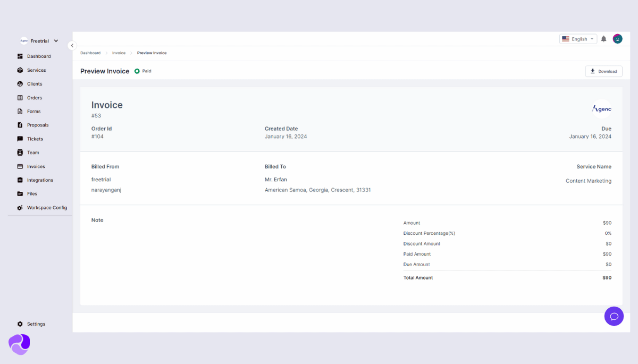Select the Services sidebar icon

point(20,70)
